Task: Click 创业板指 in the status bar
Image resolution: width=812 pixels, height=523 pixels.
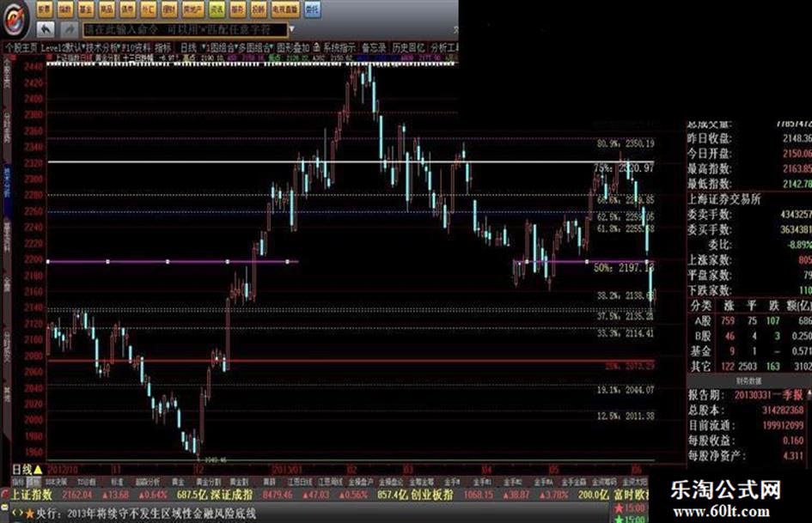Action: [432, 495]
